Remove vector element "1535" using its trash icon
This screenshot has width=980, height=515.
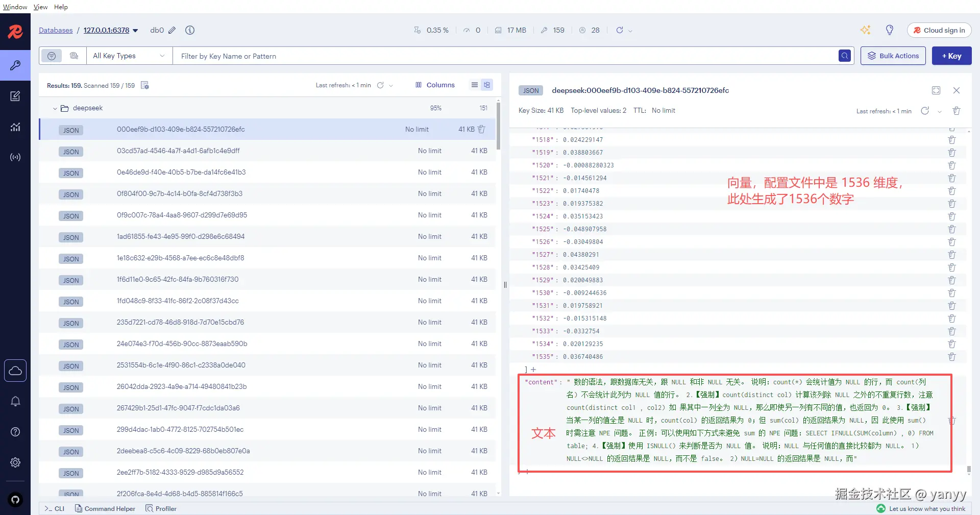tap(952, 357)
